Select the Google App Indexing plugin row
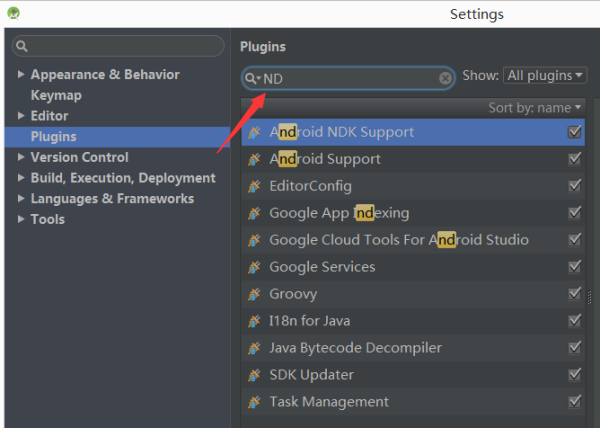 (413, 213)
